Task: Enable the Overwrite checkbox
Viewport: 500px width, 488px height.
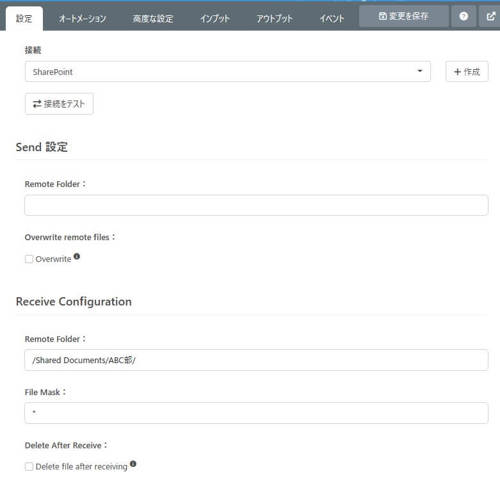Action: [x=29, y=259]
